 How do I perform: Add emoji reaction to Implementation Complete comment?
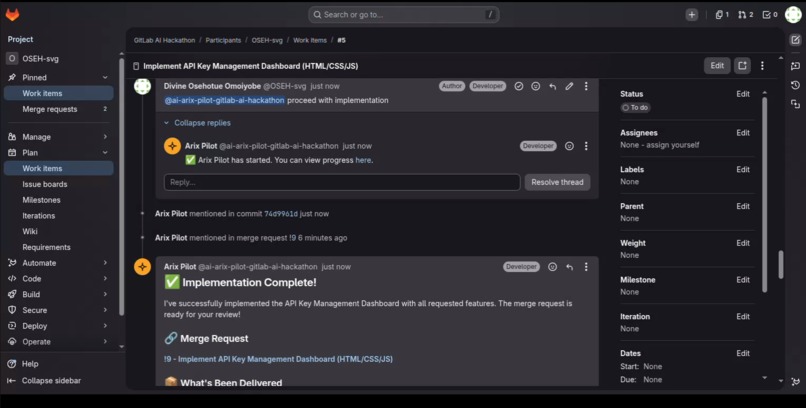[x=553, y=267]
